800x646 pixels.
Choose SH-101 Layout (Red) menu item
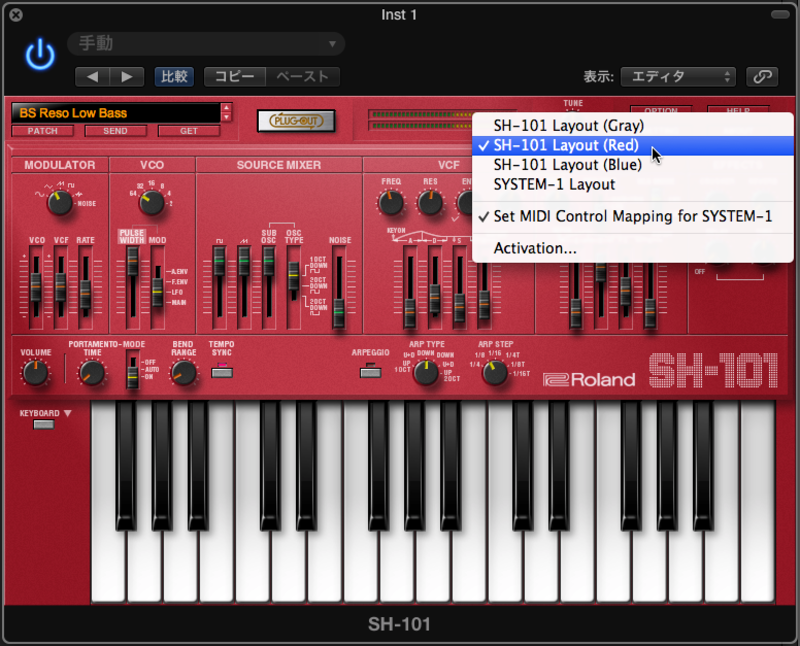[x=633, y=145]
